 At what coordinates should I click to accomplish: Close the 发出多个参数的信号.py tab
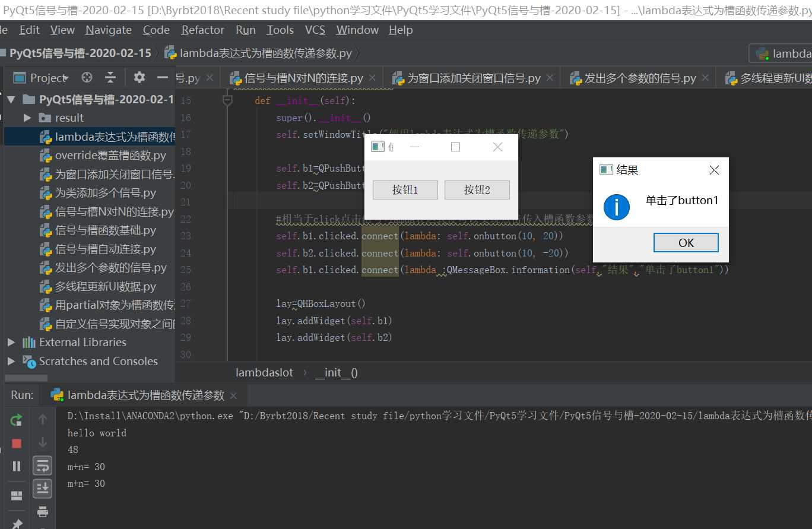pyautogui.click(x=705, y=78)
